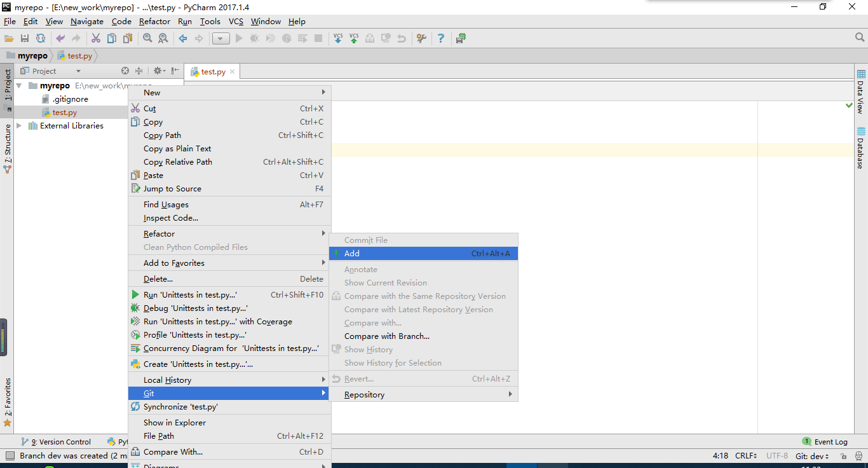Image resolution: width=868 pixels, height=468 pixels.
Task: Toggle the 2: Favorites side tab
Action: (7, 402)
